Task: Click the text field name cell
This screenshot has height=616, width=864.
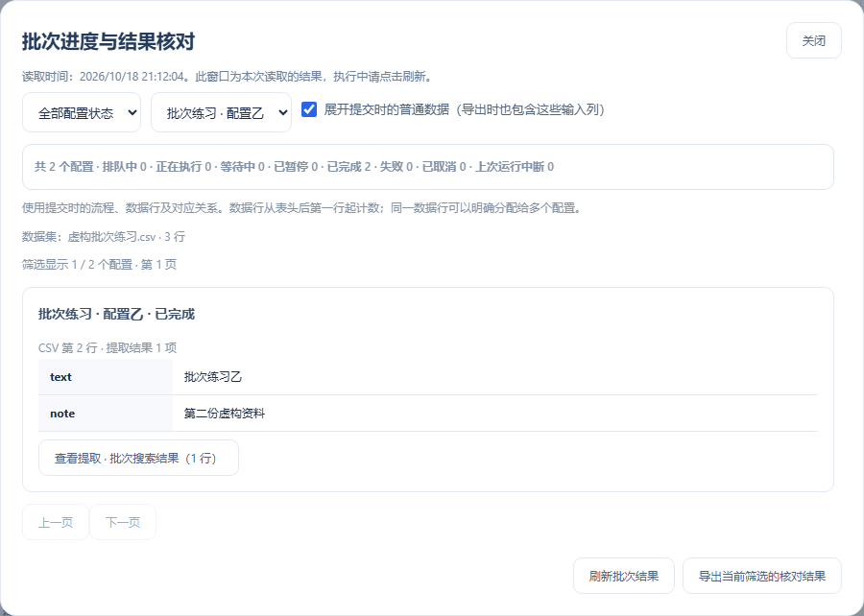Action: coord(106,377)
